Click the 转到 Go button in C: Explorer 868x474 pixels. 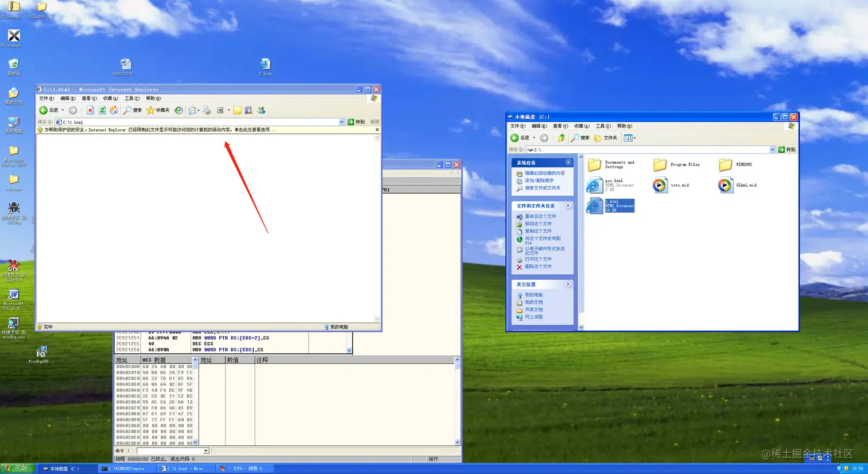[787, 149]
